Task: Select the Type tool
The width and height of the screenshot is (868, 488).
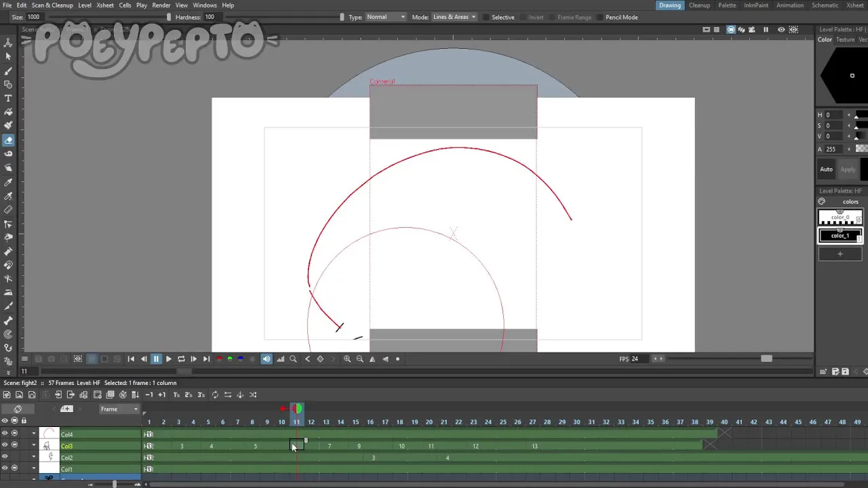Action: tap(8, 98)
